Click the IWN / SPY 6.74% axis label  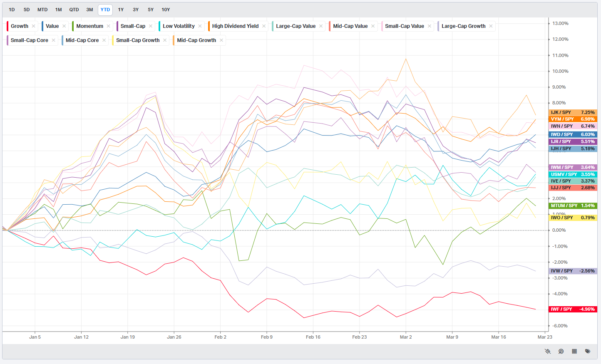(573, 126)
